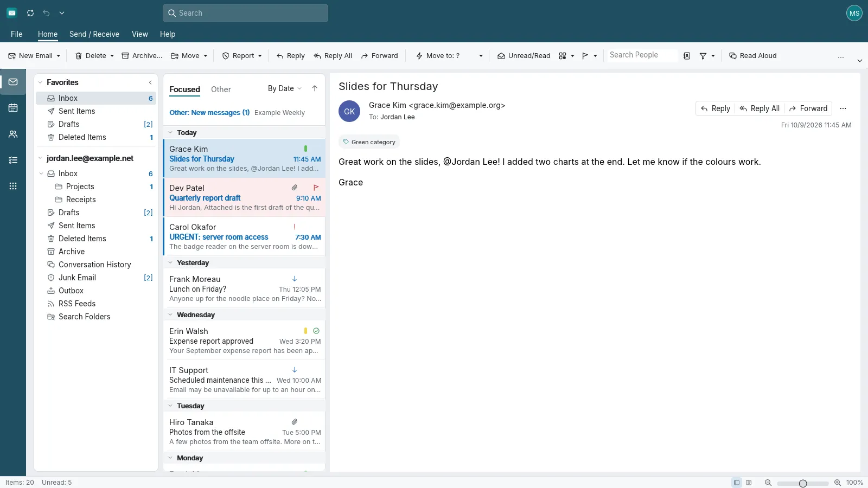Adjust the zoom slider handle
This screenshot has height=488, width=868.
(x=803, y=483)
